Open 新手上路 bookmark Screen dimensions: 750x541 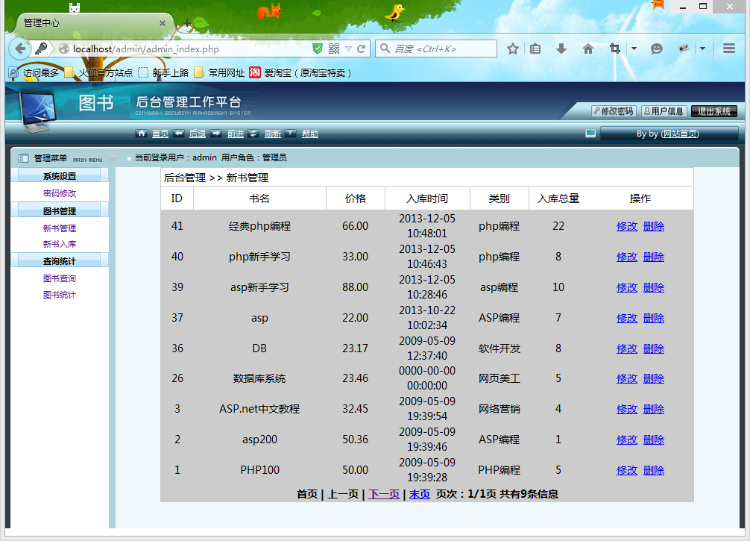[163, 73]
